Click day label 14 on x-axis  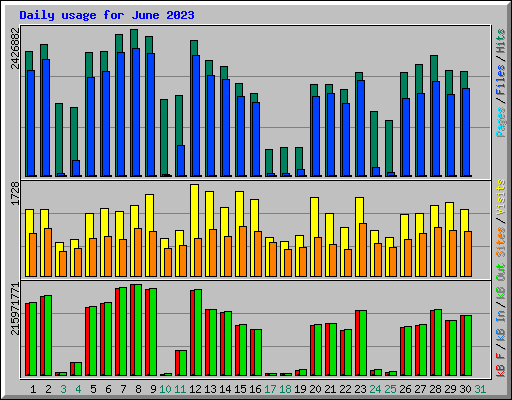[x=225, y=389]
